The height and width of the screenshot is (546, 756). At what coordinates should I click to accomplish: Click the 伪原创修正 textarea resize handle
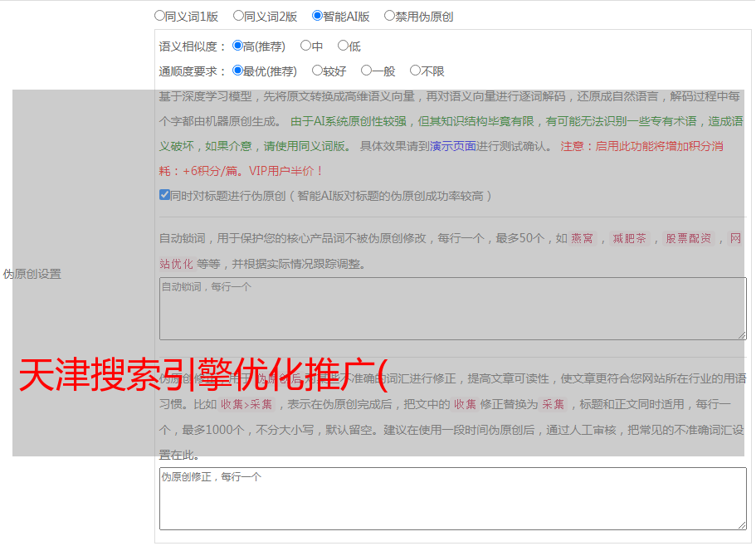741,524
